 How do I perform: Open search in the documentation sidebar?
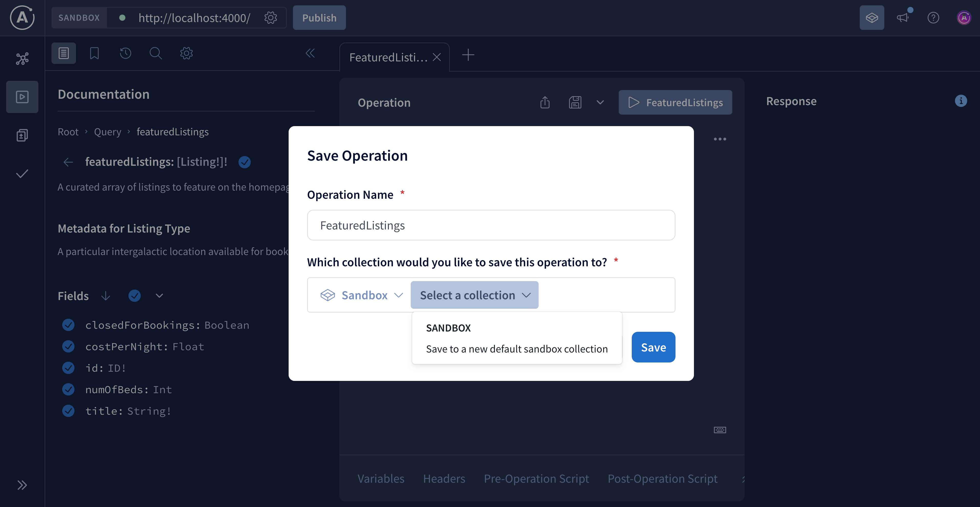pos(155,53)
